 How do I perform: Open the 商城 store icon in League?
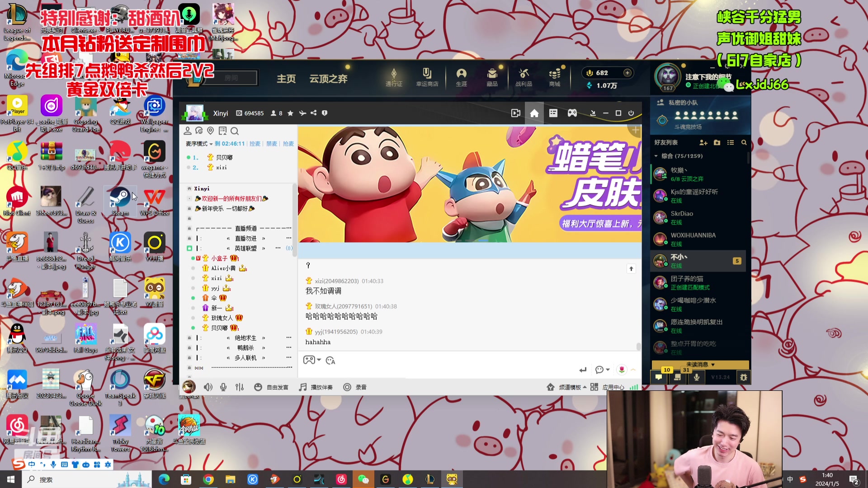555,77
